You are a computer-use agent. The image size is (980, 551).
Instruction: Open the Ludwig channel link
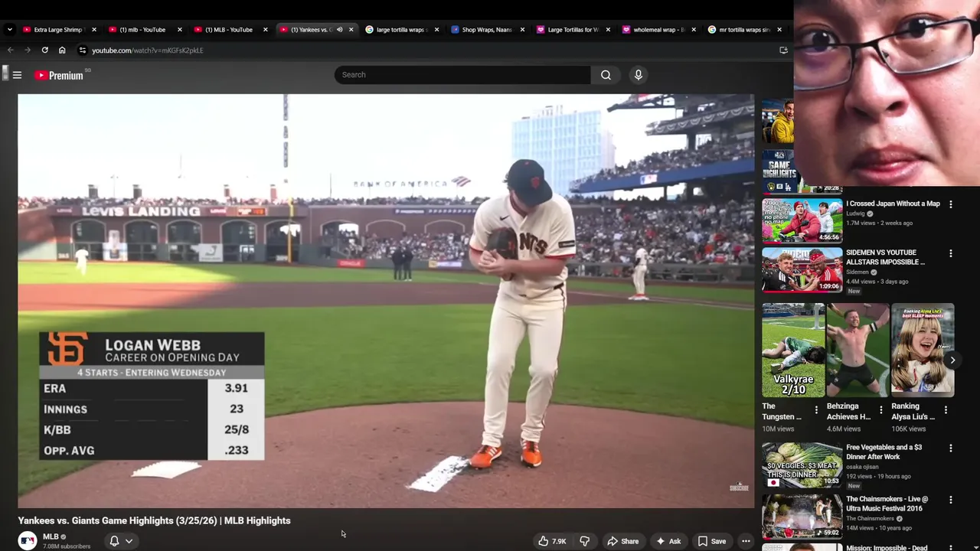point(855,214)
